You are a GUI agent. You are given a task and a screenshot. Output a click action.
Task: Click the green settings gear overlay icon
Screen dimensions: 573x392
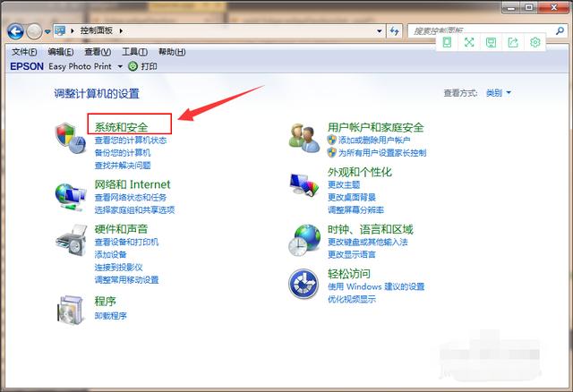(535, 42)
